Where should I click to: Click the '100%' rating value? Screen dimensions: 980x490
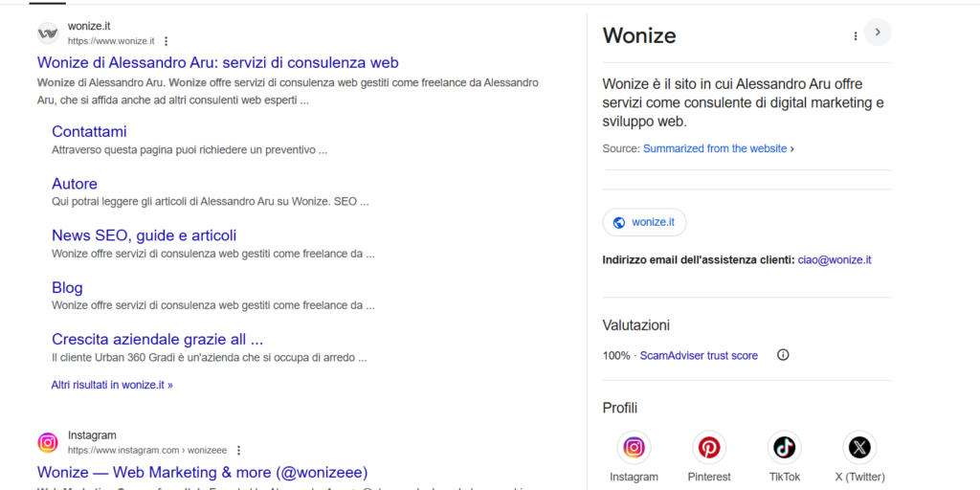pos(616,356)
